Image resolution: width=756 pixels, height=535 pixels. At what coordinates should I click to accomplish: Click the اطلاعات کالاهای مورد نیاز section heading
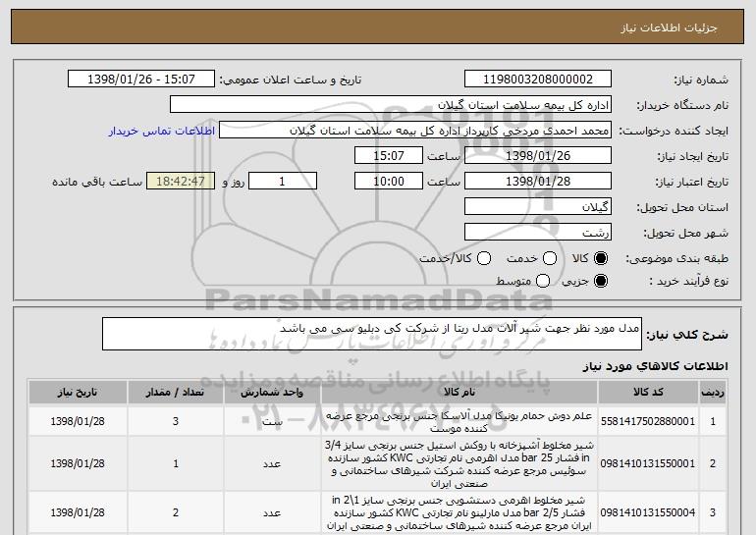pyautogui.click(x=655, y=367)
